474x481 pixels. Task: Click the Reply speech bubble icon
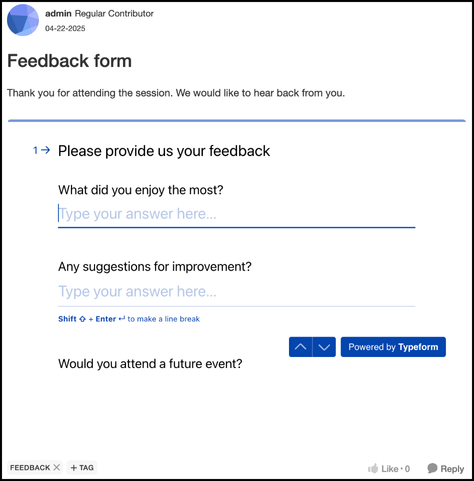click(432, 468)
